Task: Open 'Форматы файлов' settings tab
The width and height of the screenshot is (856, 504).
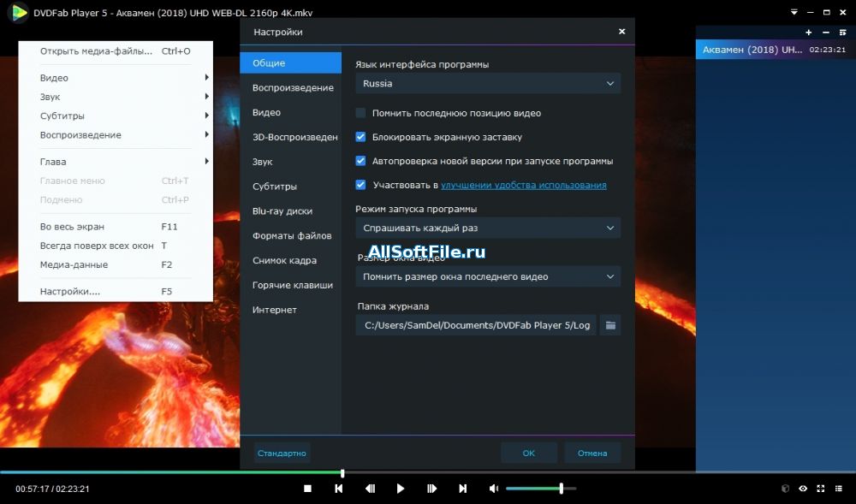Action: coord(290,235)
